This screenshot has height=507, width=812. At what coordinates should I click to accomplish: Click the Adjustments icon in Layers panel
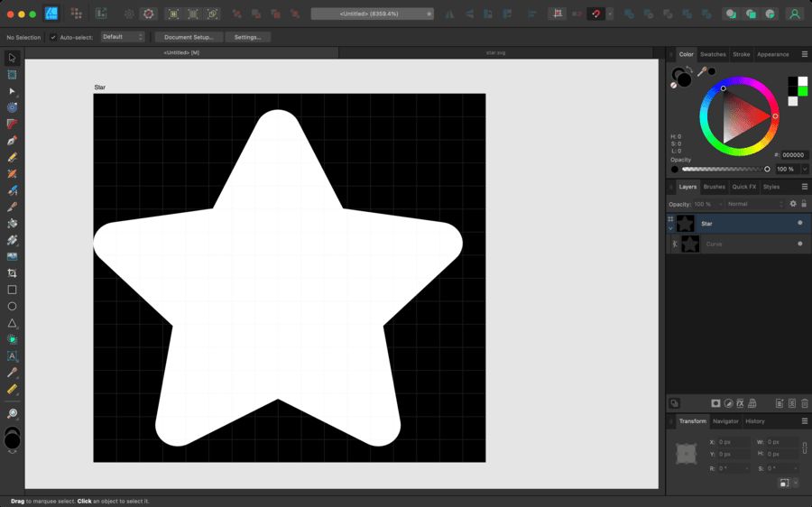(x=728, y=403)
